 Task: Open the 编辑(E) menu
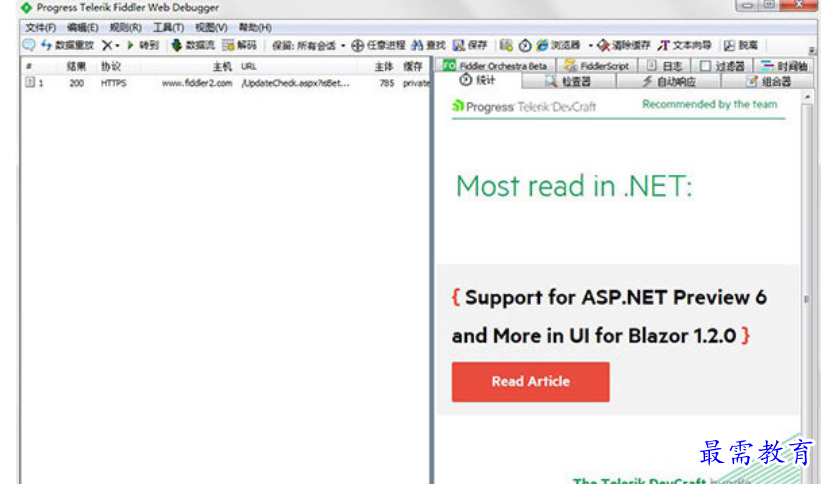(83, 27)
